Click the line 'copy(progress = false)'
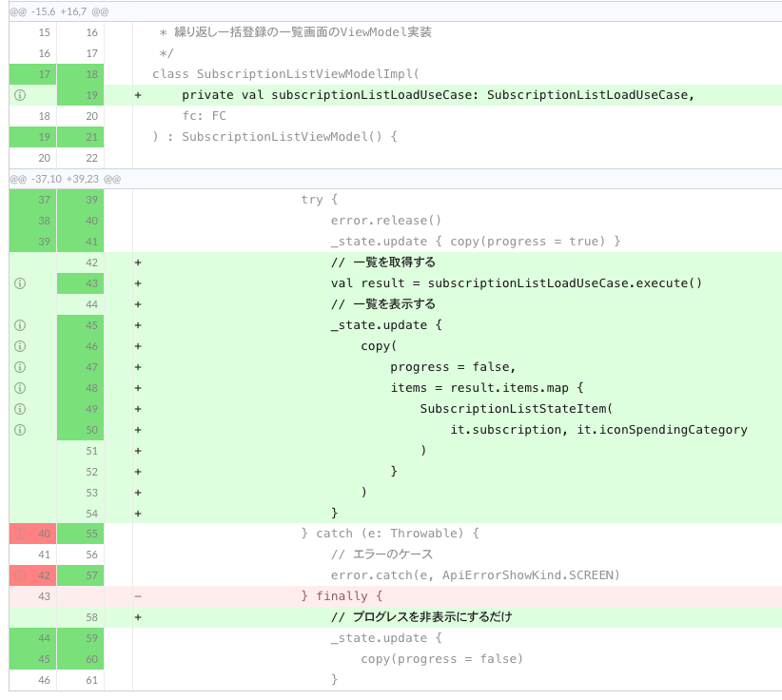This screenshot has width=782, height=700. (x=441, y=660)
